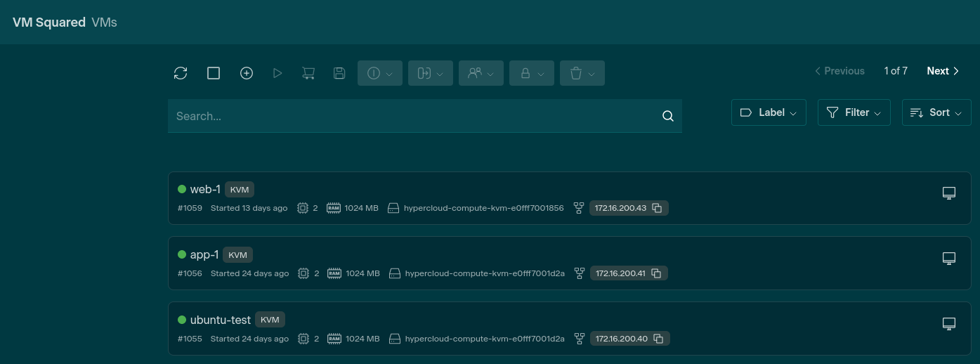
Task: Open the ownership users dropdown
Action: tap(481, 73)
